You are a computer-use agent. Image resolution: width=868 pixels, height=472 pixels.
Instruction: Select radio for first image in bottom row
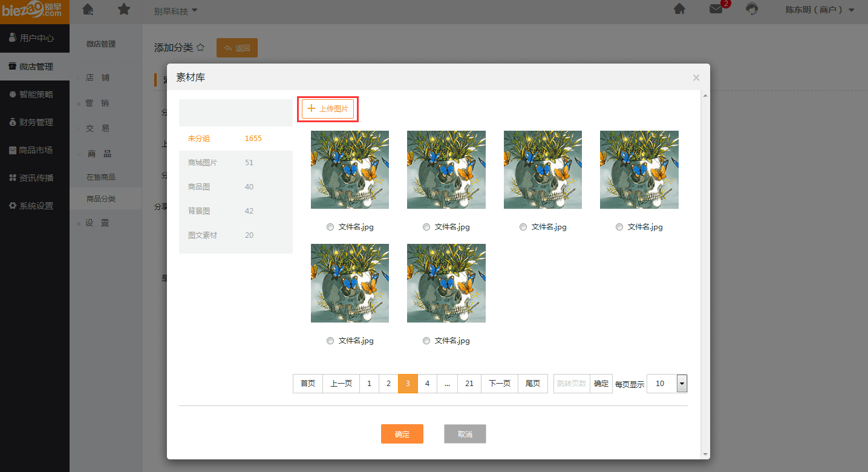(330, 341)
